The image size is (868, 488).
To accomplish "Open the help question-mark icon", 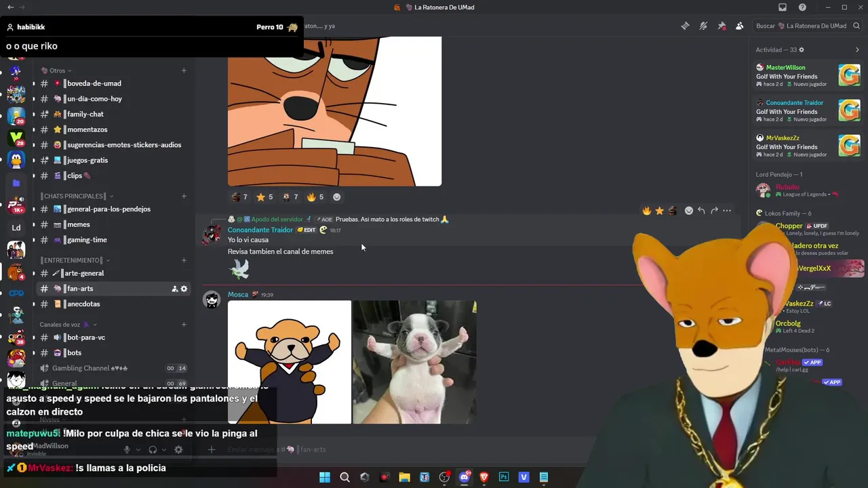I will click(803, 7).
